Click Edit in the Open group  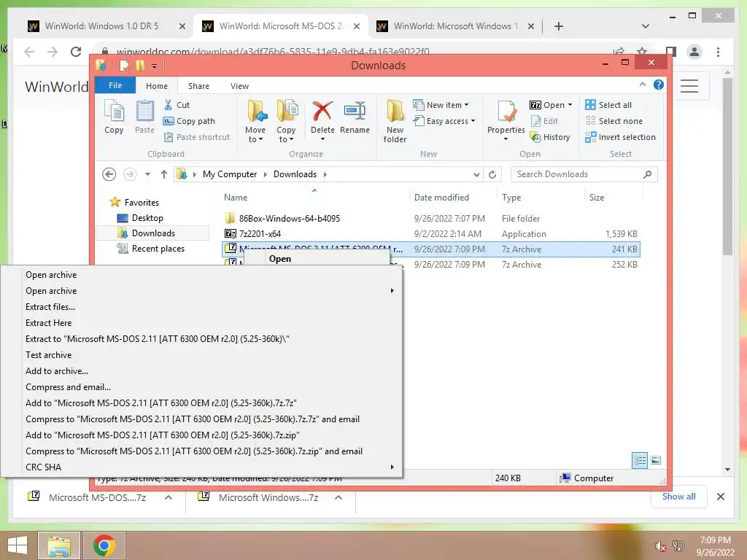(544, 121)
